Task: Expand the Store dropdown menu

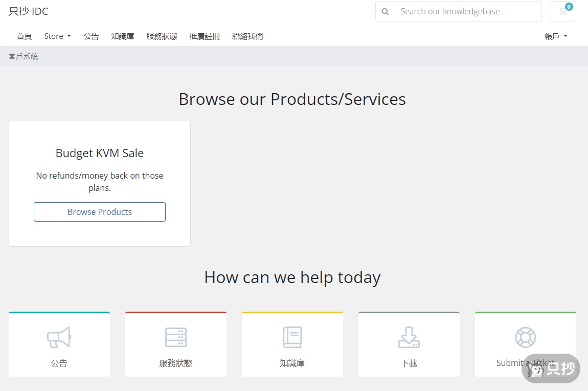Action: [57, 36]
